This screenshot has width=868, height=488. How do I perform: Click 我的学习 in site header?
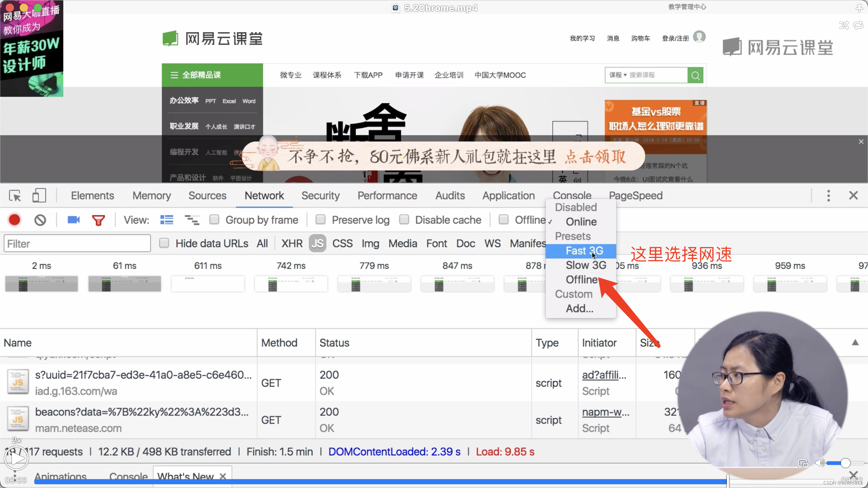coord(582,38)
